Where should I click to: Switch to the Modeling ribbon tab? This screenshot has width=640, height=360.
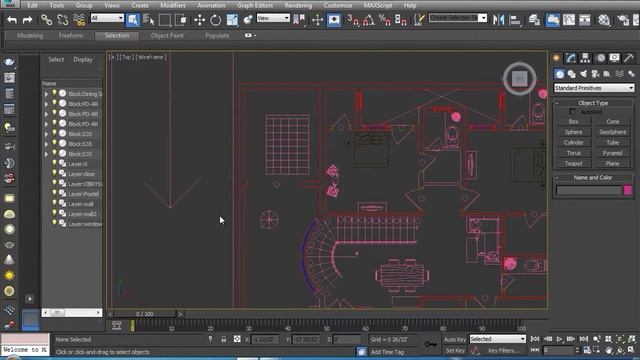pos(30,36)
